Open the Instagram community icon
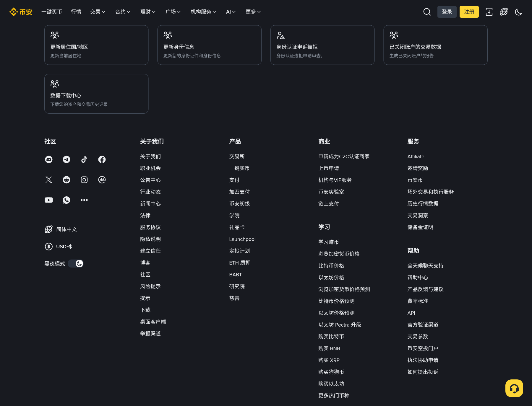Screen dimensions: 532x406 84,180
